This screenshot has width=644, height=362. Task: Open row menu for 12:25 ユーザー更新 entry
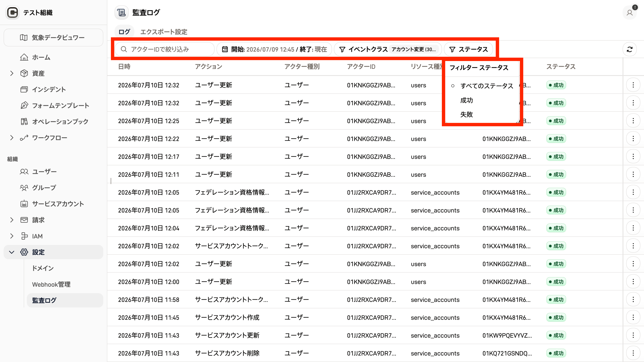(633, 121)
